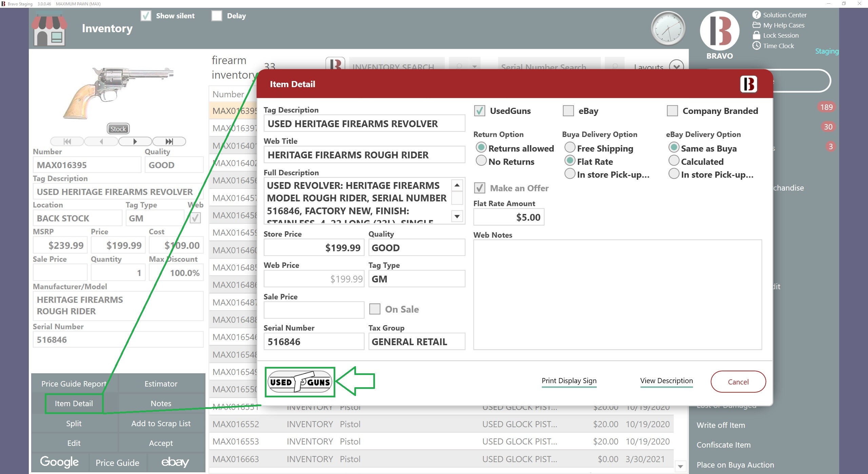Open the analog clock icon
868x474 pixels.
[x=668, y=28]
